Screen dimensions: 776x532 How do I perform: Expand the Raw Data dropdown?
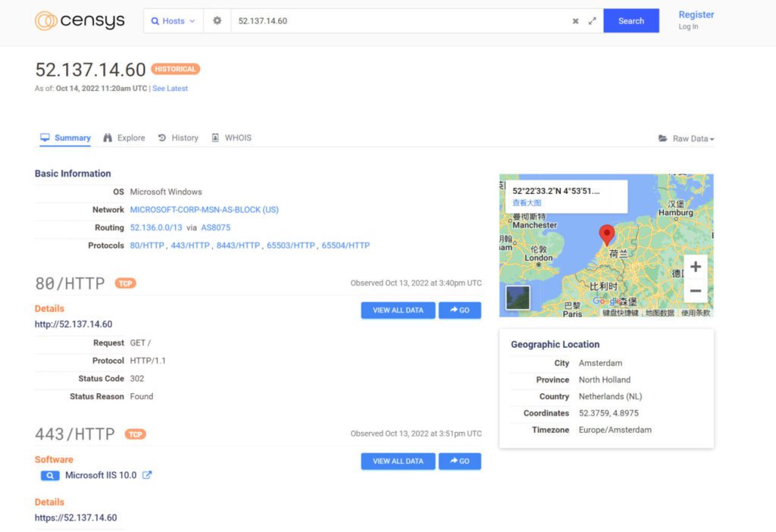point(686,139)
